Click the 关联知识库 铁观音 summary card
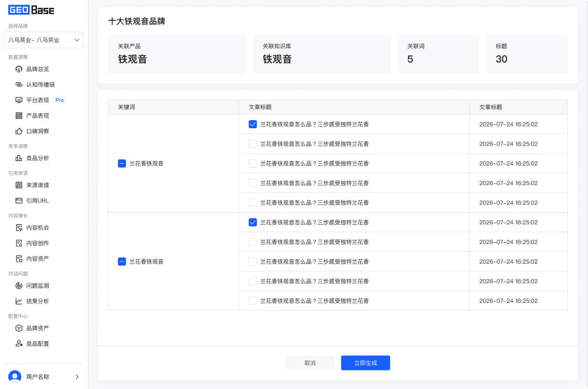 (322, 54)
